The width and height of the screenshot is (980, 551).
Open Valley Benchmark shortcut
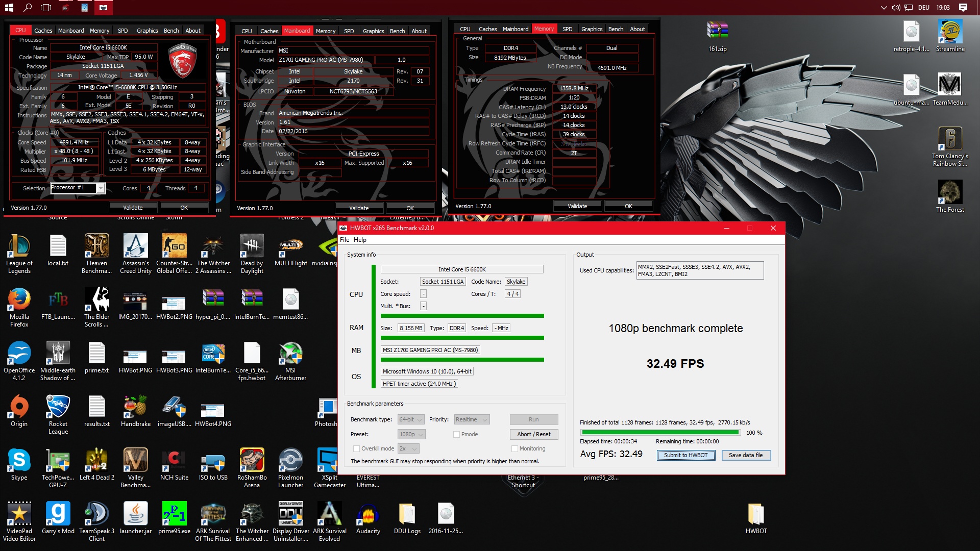click(135, 468)
